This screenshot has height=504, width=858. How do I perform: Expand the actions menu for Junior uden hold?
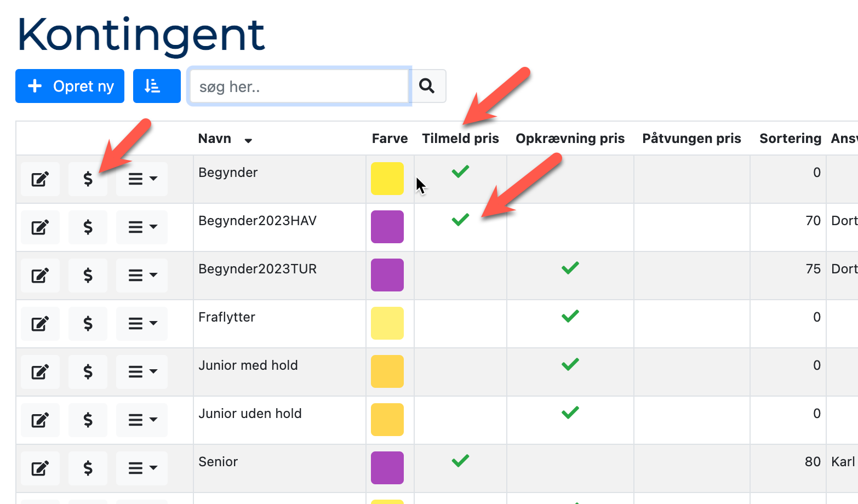[142, 420]
